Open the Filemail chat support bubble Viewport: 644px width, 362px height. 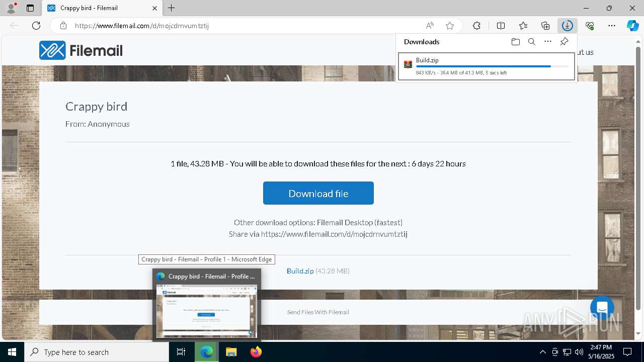pos(602,308)
